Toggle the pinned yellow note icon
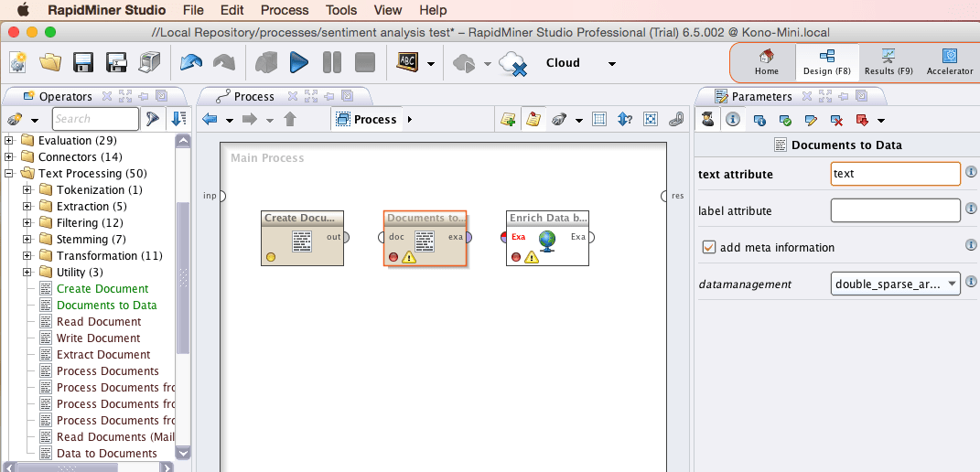This screenshot has width=980, height=472. pos(533,120)
